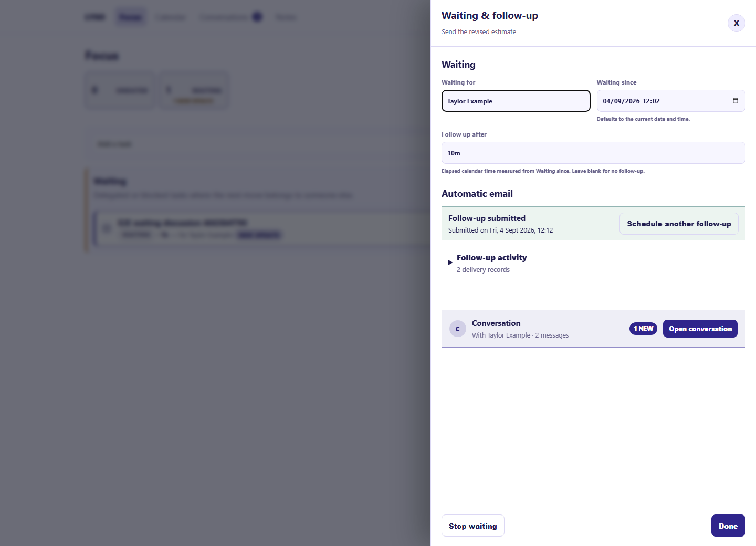Select the '2 delivery records' text

(x=483, y=270)
